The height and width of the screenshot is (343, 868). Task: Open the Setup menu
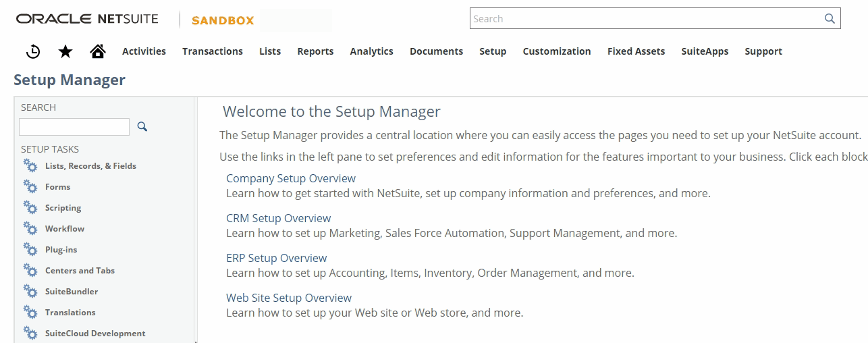(x=493, y=51)
